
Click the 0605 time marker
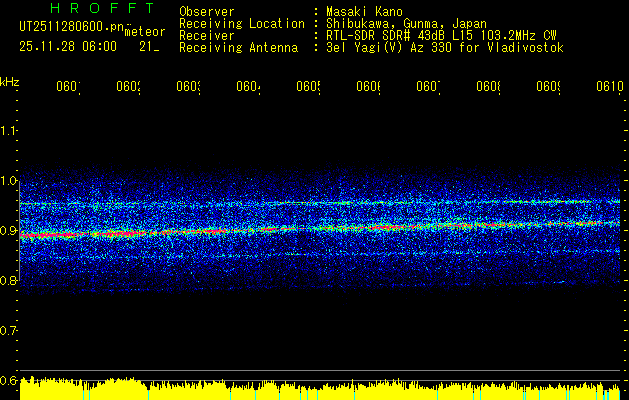(308, 87)
